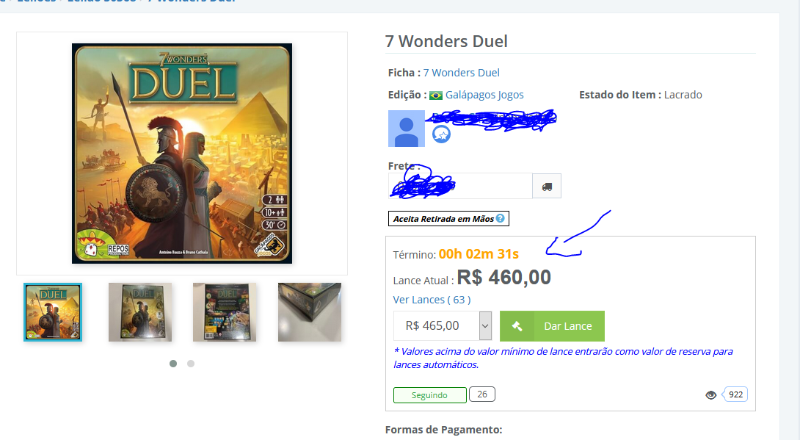Select the game box back cover thumbnail
800x440 pixels.
[224, 312]
